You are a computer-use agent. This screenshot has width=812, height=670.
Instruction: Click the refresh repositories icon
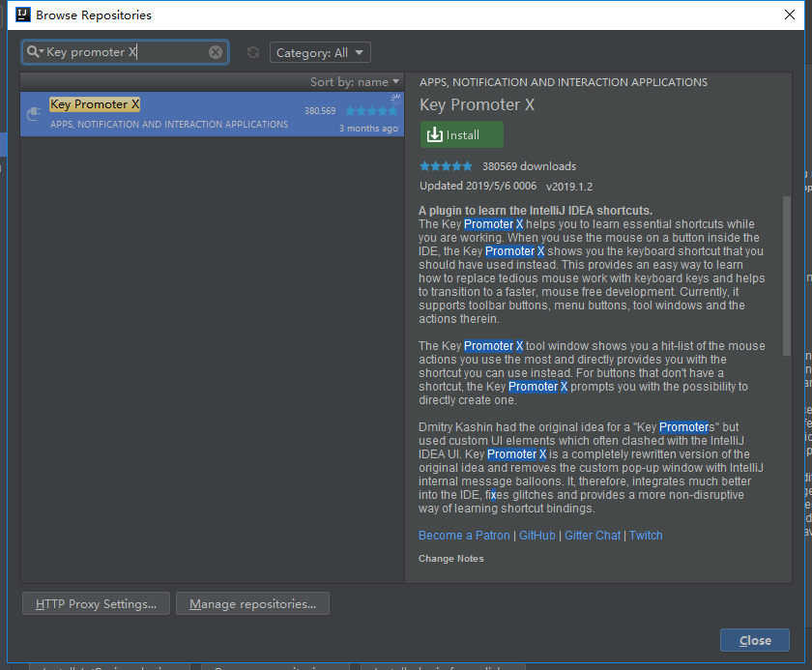coord(253,52)
